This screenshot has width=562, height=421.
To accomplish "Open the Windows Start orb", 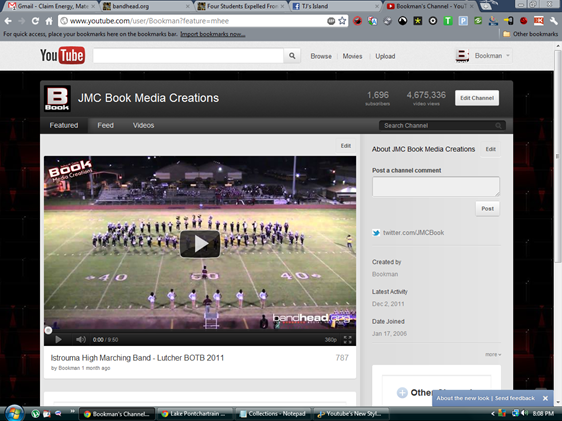I will [14, 413].
